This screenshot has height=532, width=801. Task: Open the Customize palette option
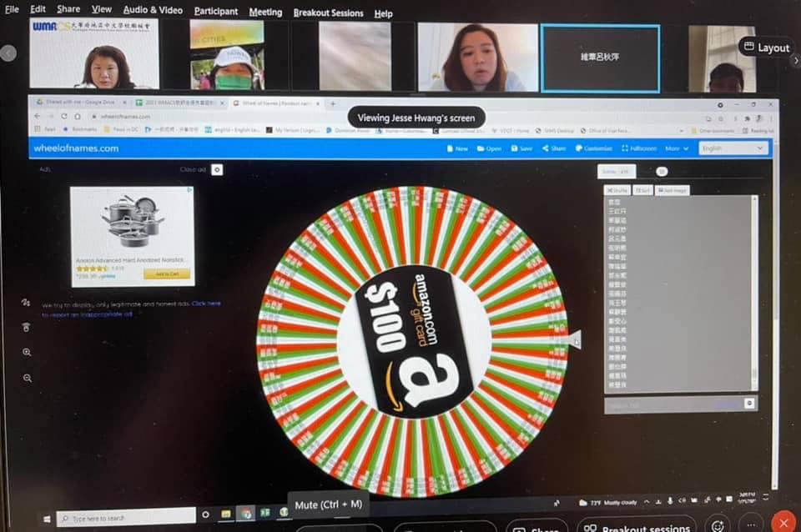(x=592, y=148)
